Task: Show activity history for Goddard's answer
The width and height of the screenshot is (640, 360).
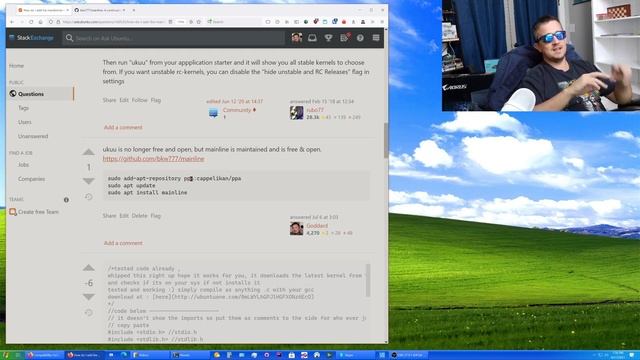Action: point(89,197)
